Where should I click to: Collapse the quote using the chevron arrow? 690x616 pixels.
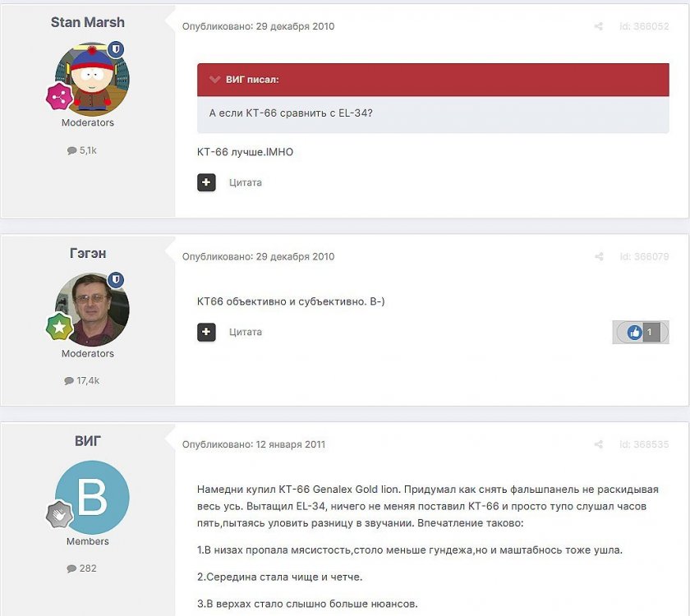(x=214, y=80)
